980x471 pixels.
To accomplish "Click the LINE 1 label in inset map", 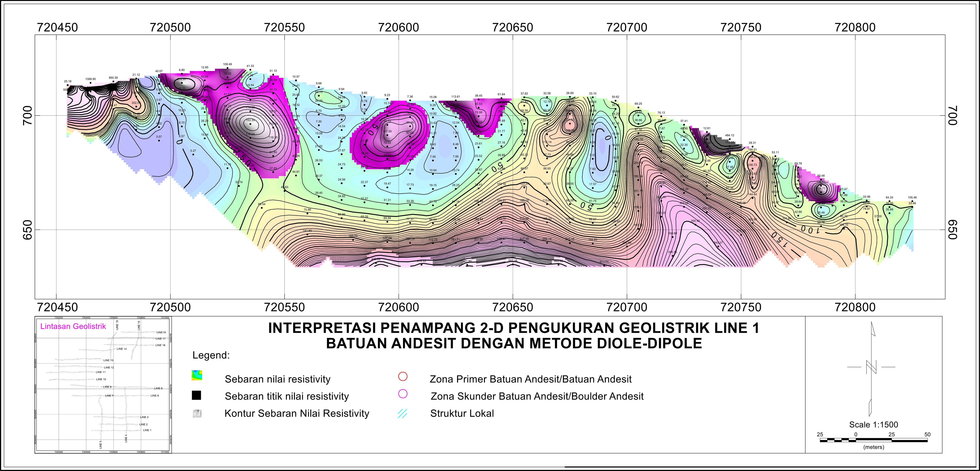I will (x=147, y=430).
